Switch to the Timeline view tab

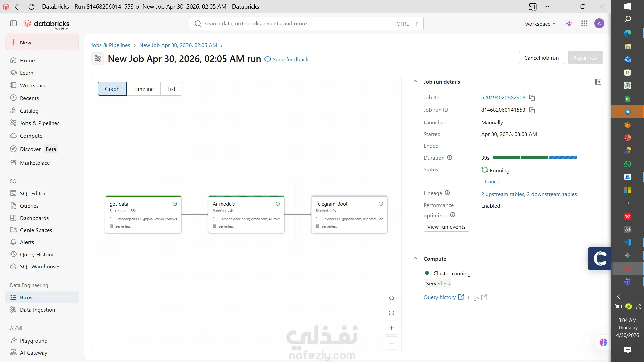(144, 89)
